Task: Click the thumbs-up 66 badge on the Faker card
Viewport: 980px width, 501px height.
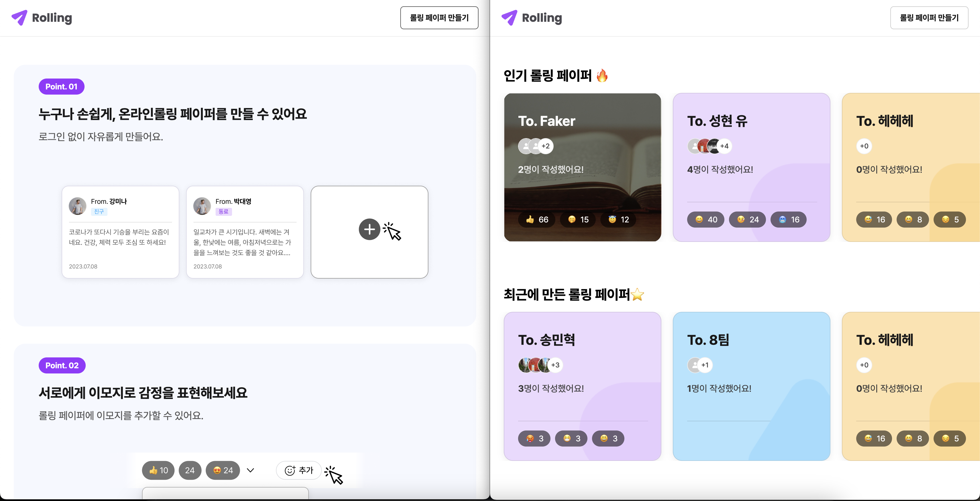Action: point(537,220)
